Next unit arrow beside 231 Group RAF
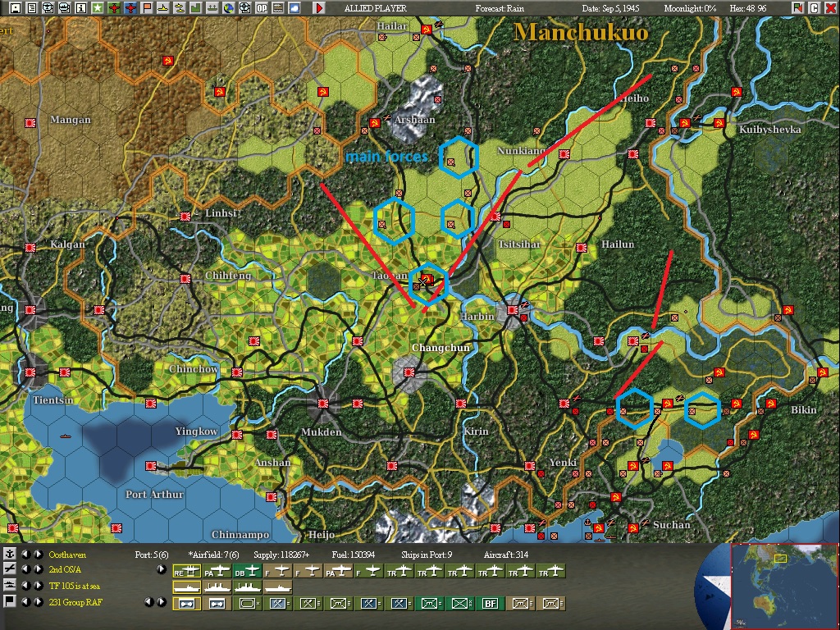The width and height of the screenshot is (840, 630). pyautogui.click(x=38, y=601)
